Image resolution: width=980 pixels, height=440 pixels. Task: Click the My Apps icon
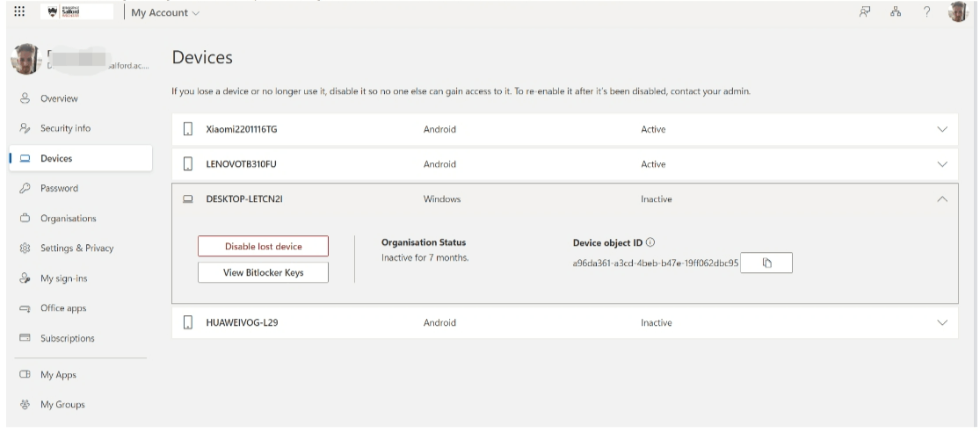[x=25, y=375]
